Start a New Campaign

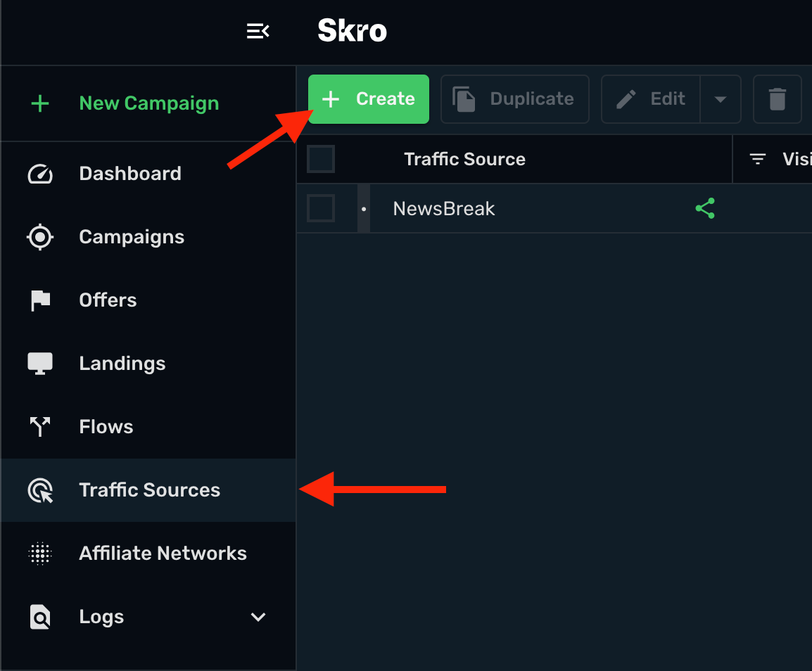click(148, 103)
